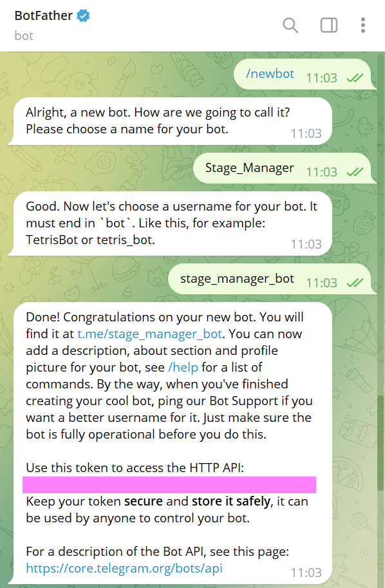
Task: Select the stage_manager_bot sent message bubble
Action: 272,279
